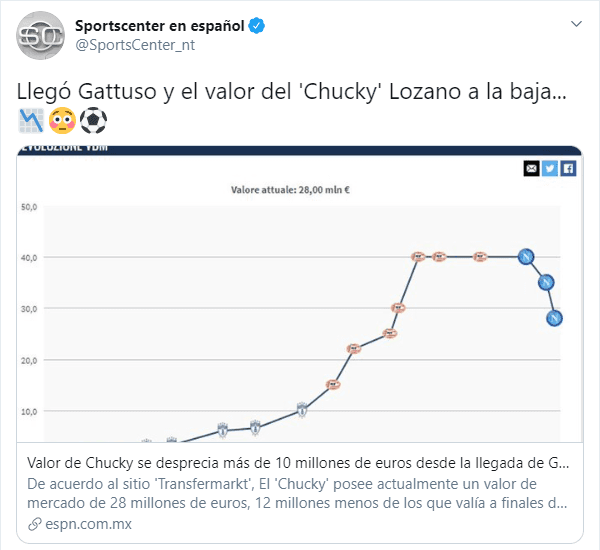
Task: Select the lowest Napoli marker at 28 million
Action: coord(554,318)
